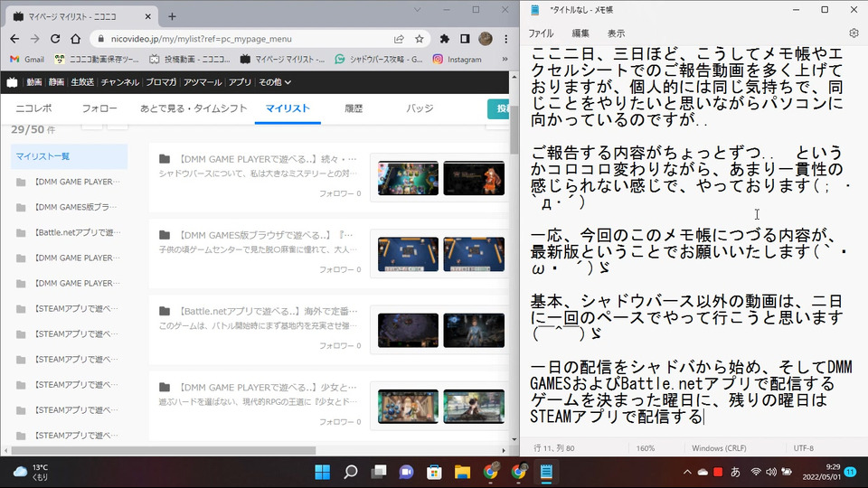Viewport: 868px width, 488px height.
Task: Click the 160% zoom status in Notepad
Action: [x=646, y=448]
